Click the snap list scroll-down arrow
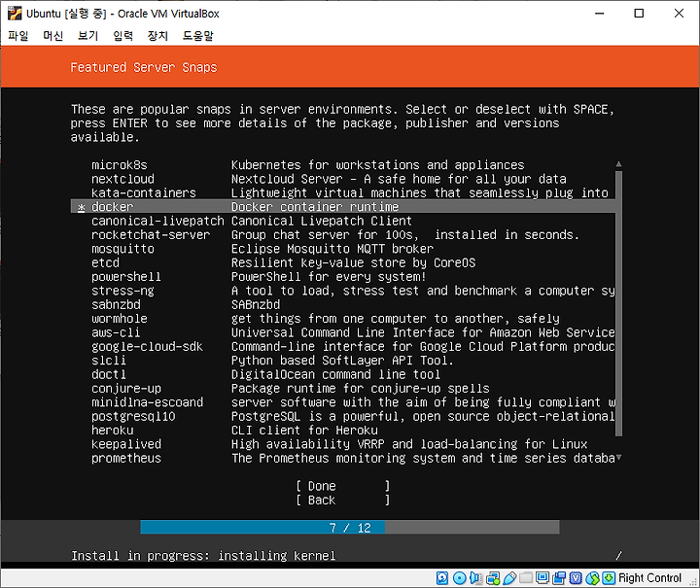Viewport: 700px width, 588px height. point(618,458)
